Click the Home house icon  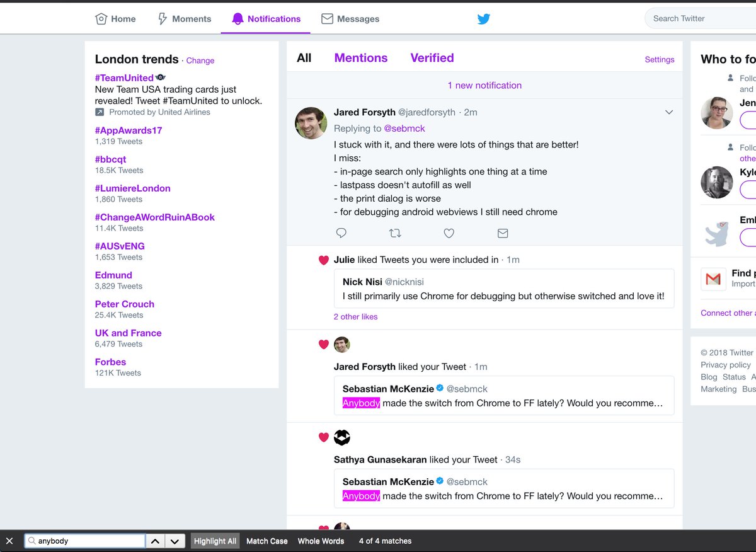[101, 19]
